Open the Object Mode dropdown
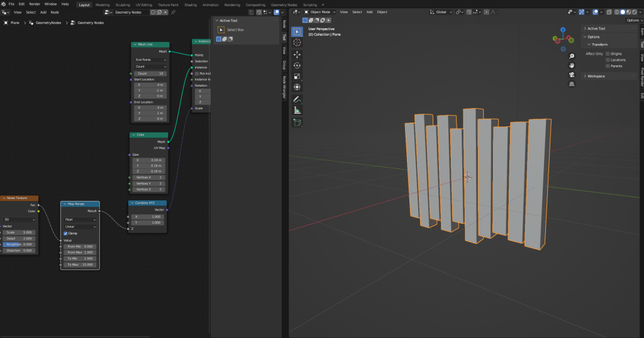Image resolution: width=644 pixels, height=338 pixels. pyautogui.click(x=319, y=12)
